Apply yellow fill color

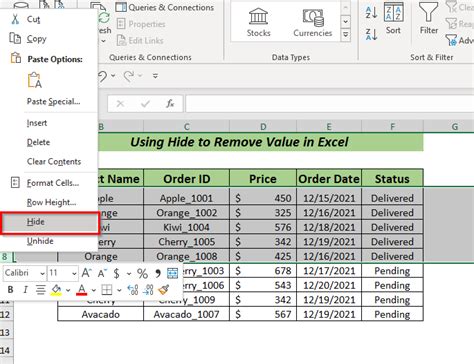pyautogui.click(x=56, y=289)
